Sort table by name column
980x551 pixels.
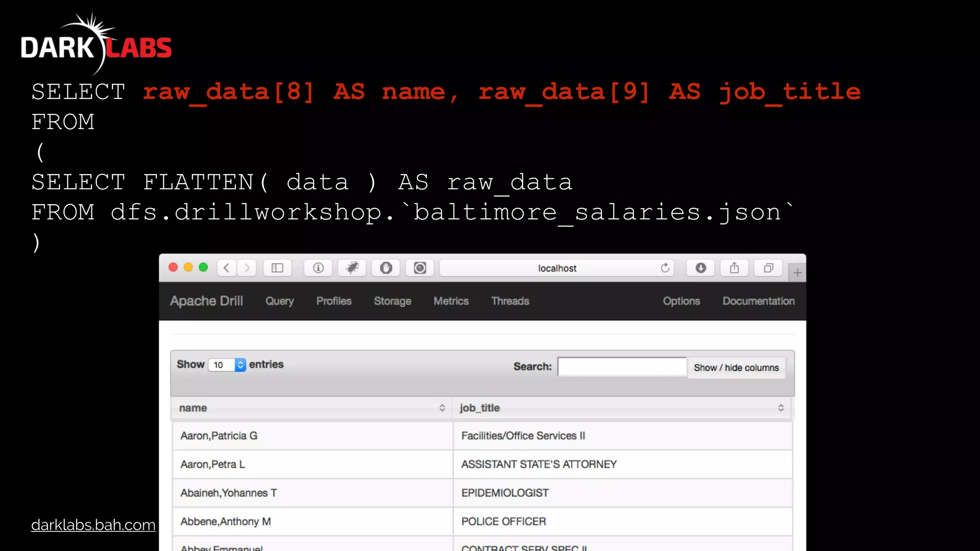312,408
